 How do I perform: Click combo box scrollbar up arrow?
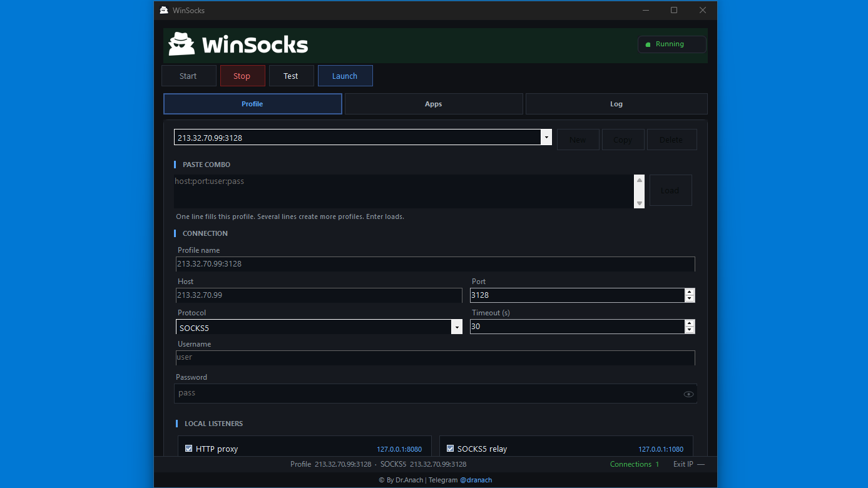point(639,180)
